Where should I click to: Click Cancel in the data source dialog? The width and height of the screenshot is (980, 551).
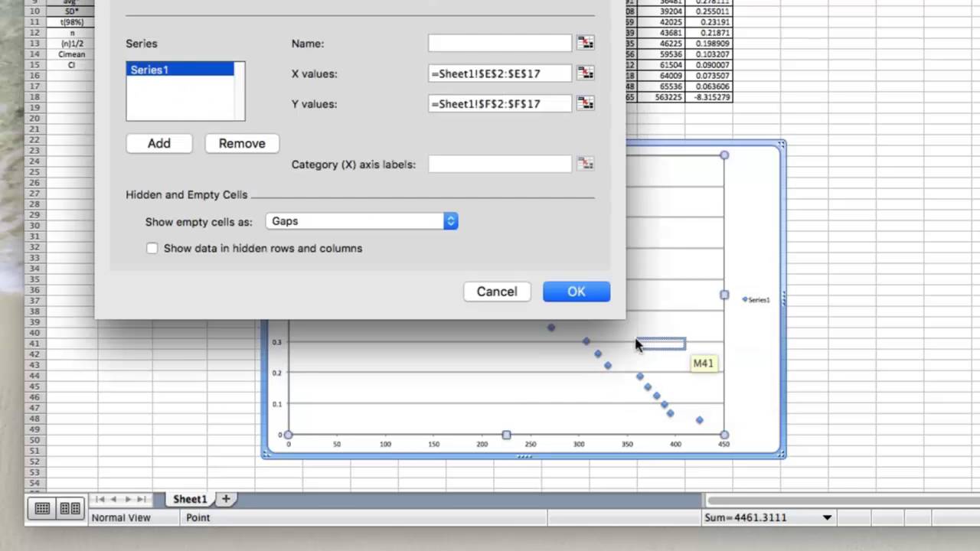497,292
